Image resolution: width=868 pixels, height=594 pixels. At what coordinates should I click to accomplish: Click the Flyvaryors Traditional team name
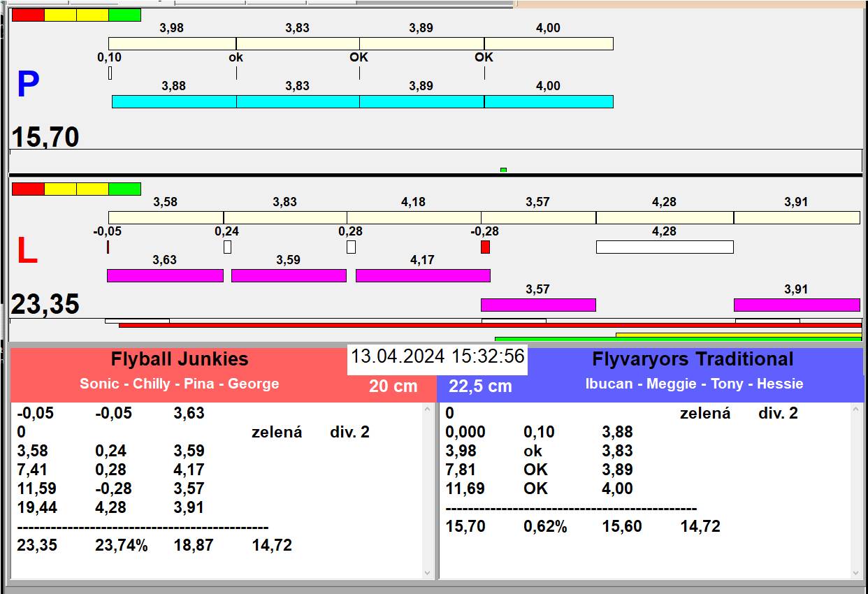click(x=693, y=359)
